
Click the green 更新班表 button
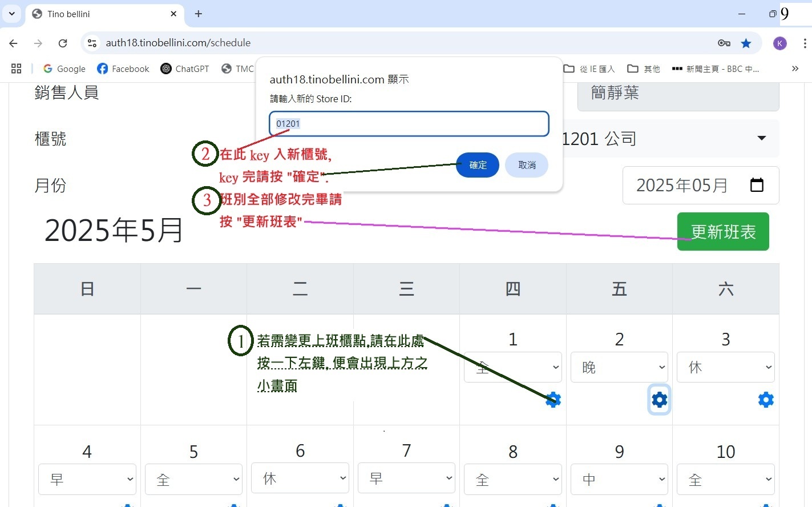723,231
